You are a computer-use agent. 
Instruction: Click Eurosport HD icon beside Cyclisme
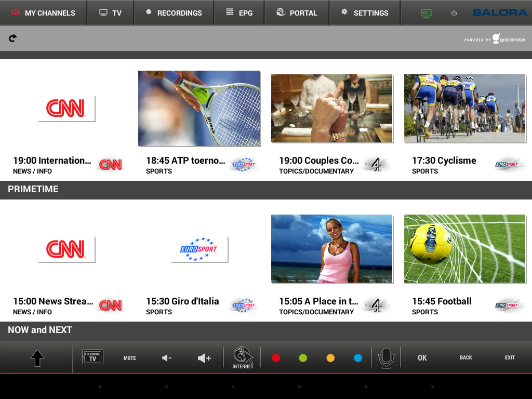pos(510,165)
